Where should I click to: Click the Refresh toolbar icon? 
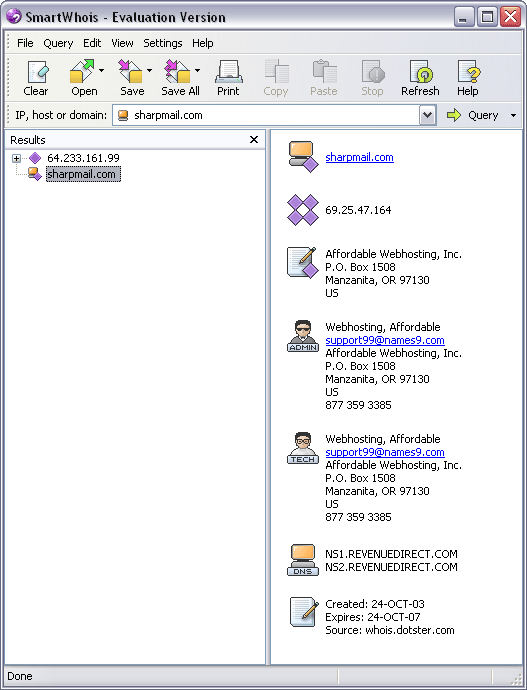pos(421,72)
